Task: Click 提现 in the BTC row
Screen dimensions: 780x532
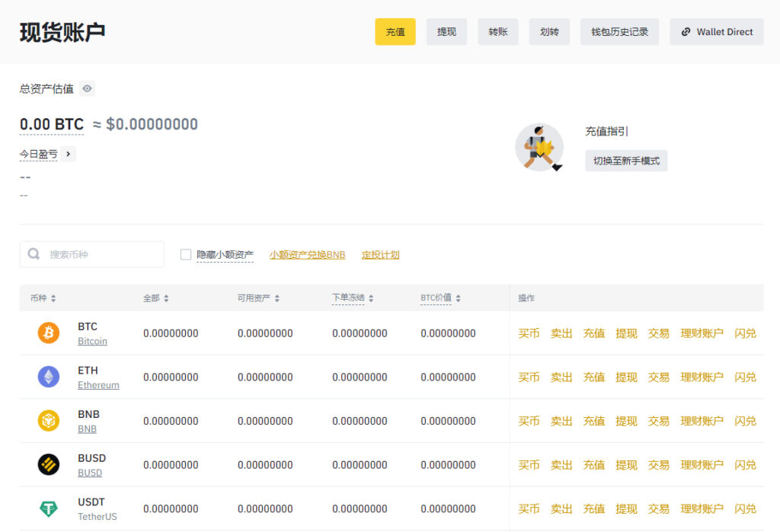Action: pos(626,333)
